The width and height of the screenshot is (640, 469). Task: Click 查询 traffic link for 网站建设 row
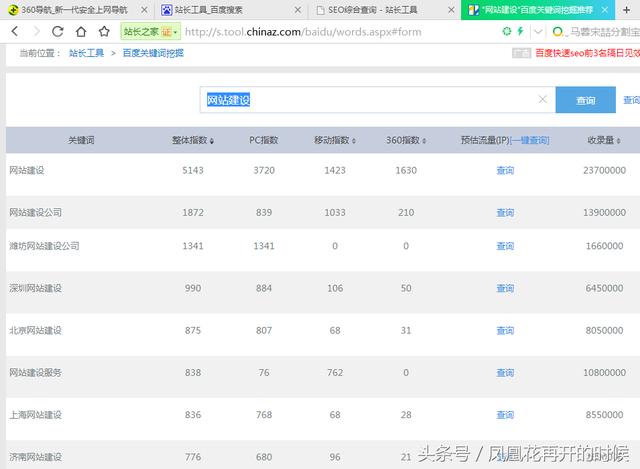pyautogui.click(x=505, y=170)
